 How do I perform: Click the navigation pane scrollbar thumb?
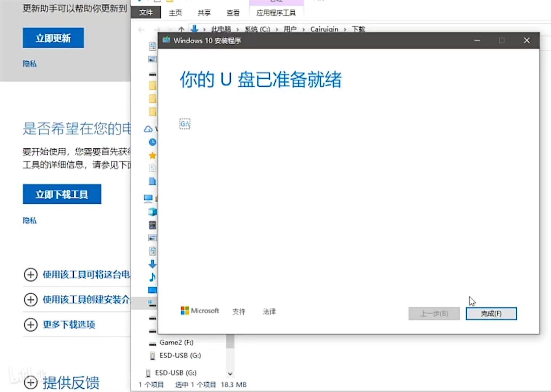tap(230, 341)
